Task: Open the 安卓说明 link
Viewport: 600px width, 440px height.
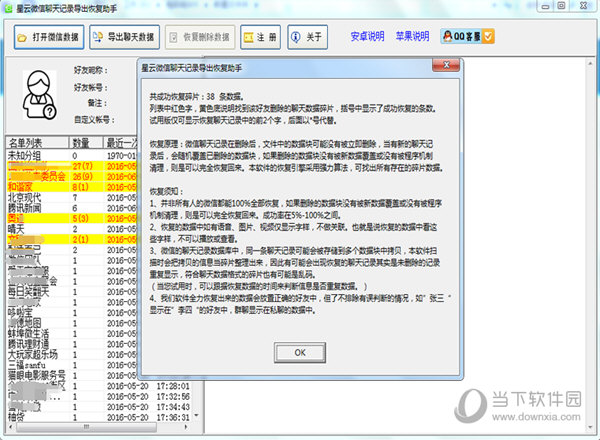Action: point(367,36)
